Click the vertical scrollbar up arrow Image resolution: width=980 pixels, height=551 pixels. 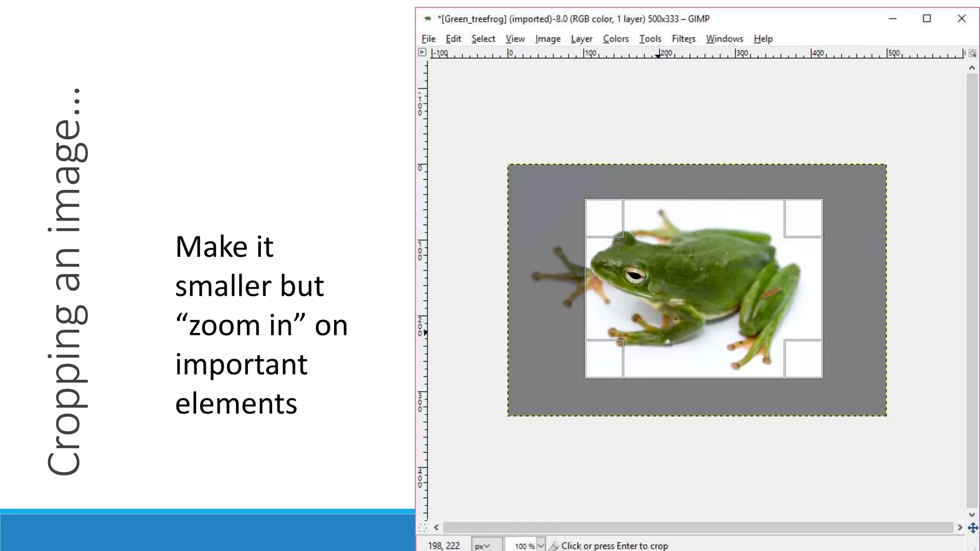click(972, 68)
